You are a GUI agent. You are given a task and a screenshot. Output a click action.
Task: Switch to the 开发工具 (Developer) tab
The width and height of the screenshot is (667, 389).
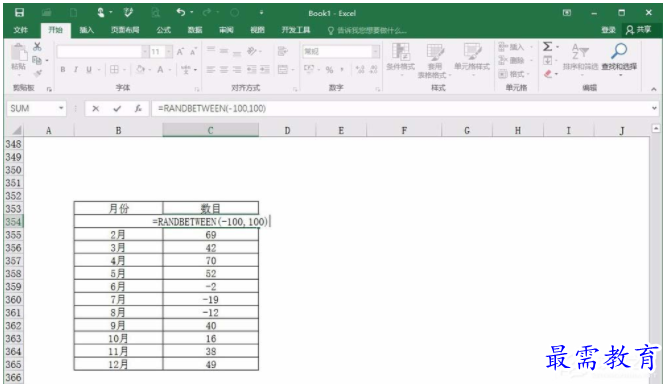(x=296, y=30)
